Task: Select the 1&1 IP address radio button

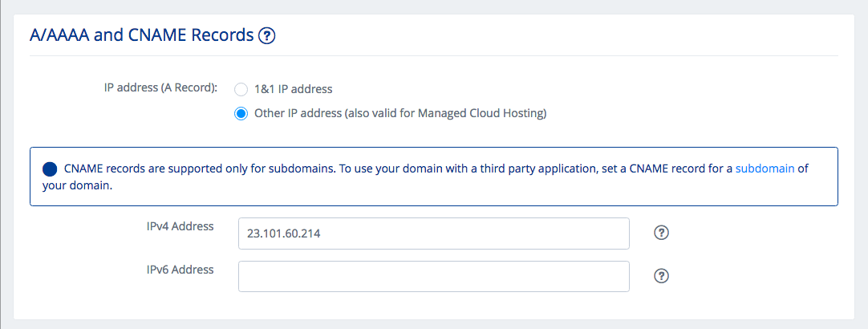Action: point(241,89)
